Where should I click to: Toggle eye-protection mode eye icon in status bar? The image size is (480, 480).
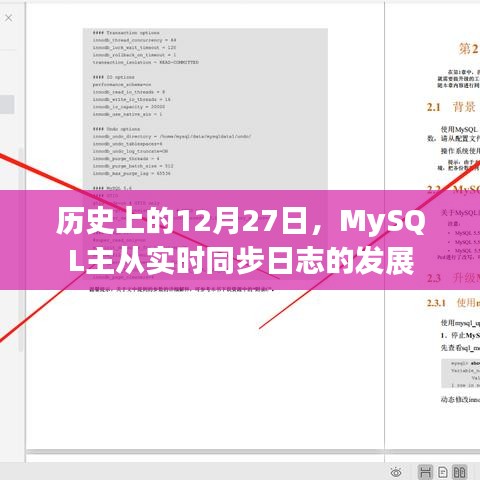(x=396, y=472)
